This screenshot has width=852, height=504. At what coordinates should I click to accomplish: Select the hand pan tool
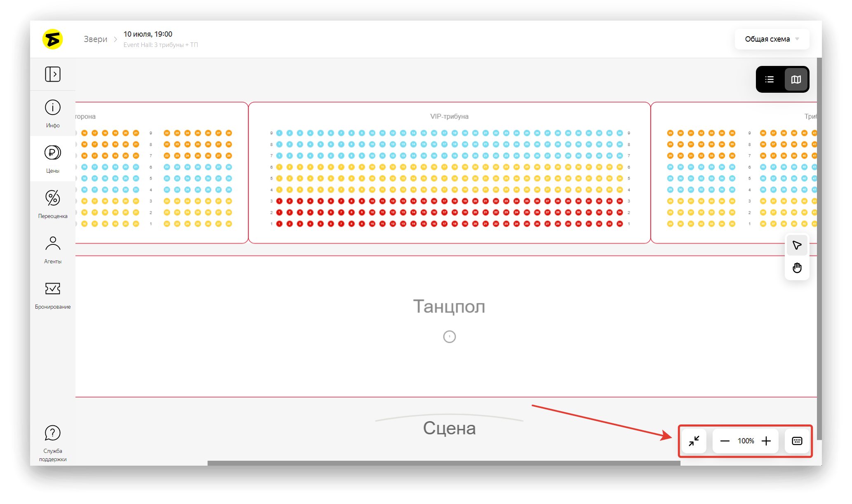coord(797,268)
